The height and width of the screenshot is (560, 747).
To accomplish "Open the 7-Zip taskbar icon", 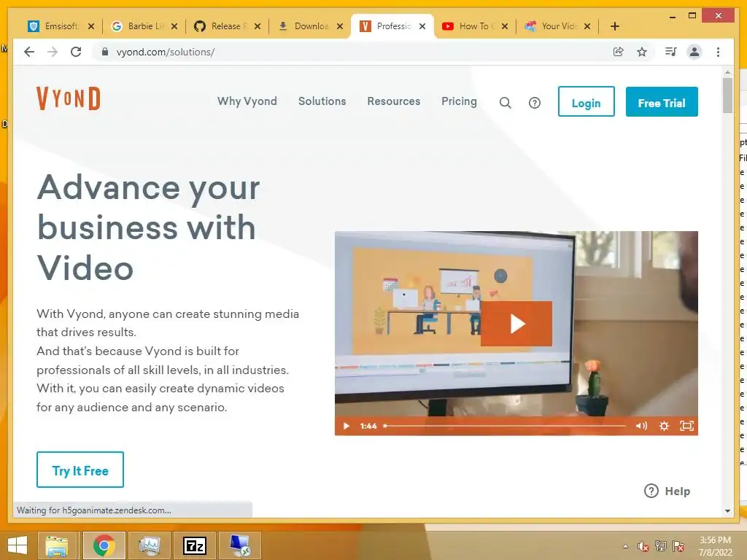I will click(x=194, y=545).
